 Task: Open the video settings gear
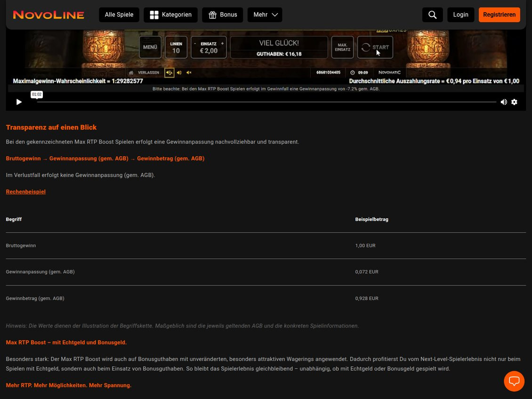click(x=515, y=102)
